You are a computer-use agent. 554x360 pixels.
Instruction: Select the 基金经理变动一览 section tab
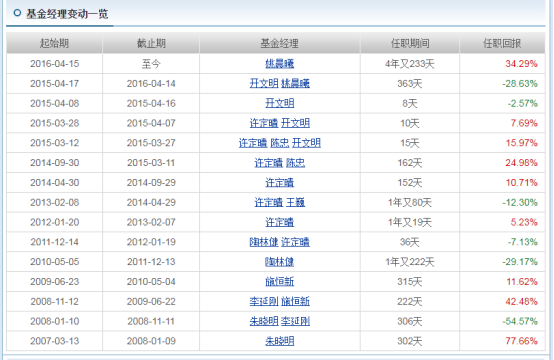[60, 14]
